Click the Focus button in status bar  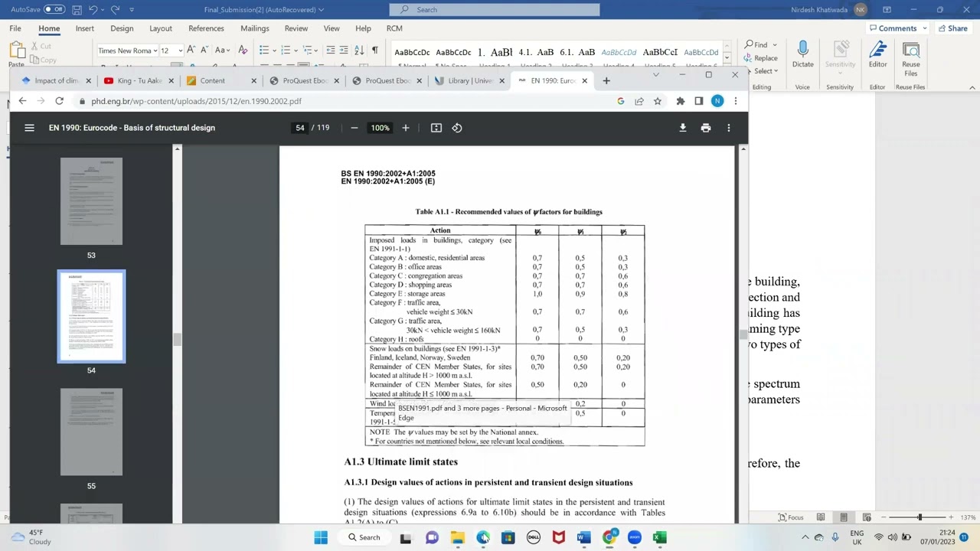coord(791,518)
